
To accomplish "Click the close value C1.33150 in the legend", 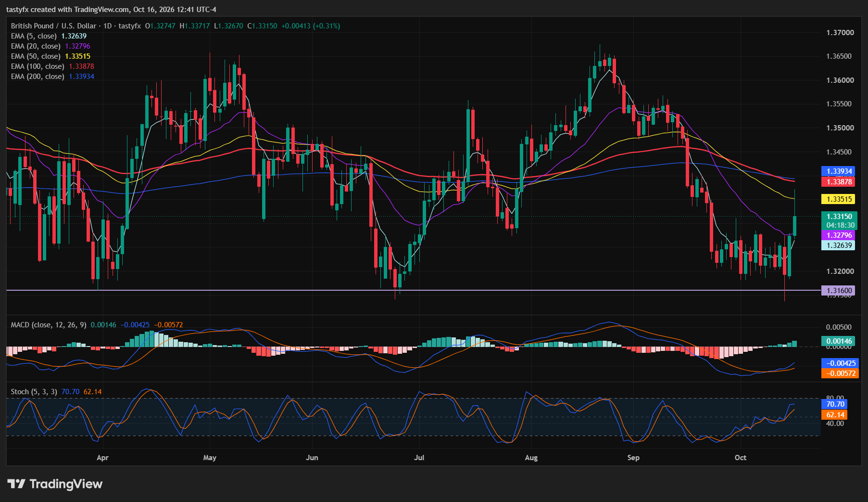I will [x=262, y=26].
